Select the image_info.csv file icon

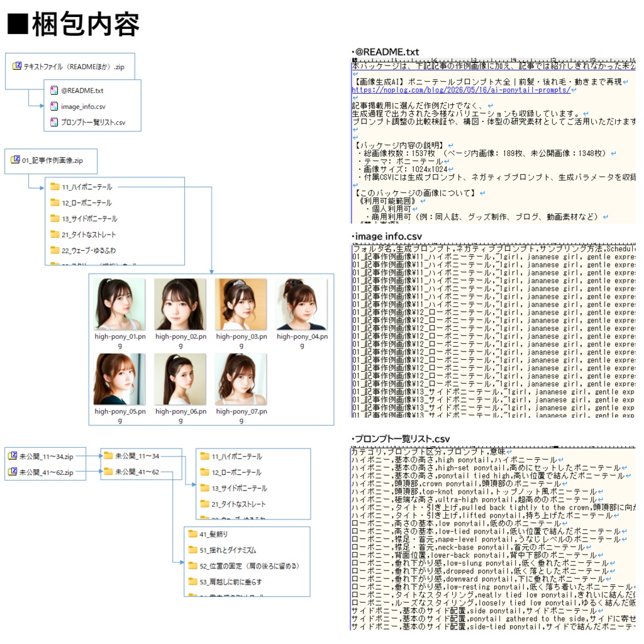(54, 106)
